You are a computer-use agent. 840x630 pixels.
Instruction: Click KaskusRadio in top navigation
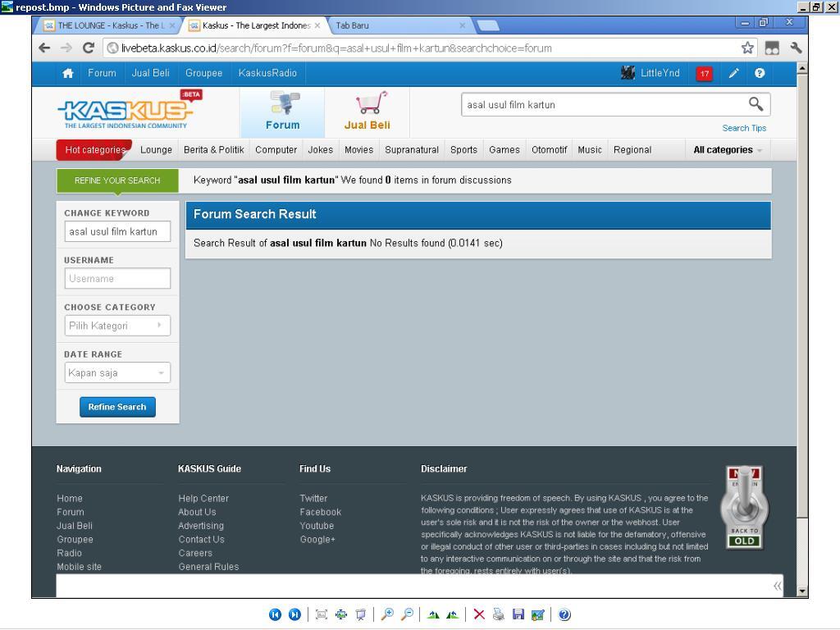coord(267,73)
